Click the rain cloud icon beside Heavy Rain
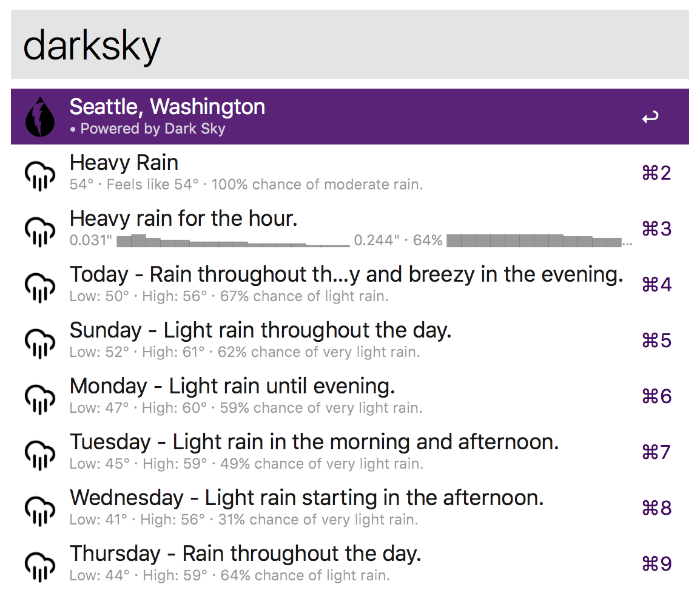This screenshot has width=700, height=601. tap(40, 176)
